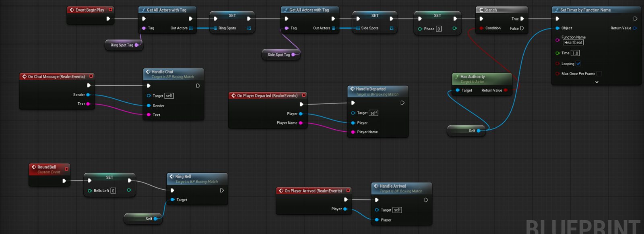Click Set Timer exec output pin
Image resolution: width=644 pixels, height=234 pixels.
tap(635, 19)
